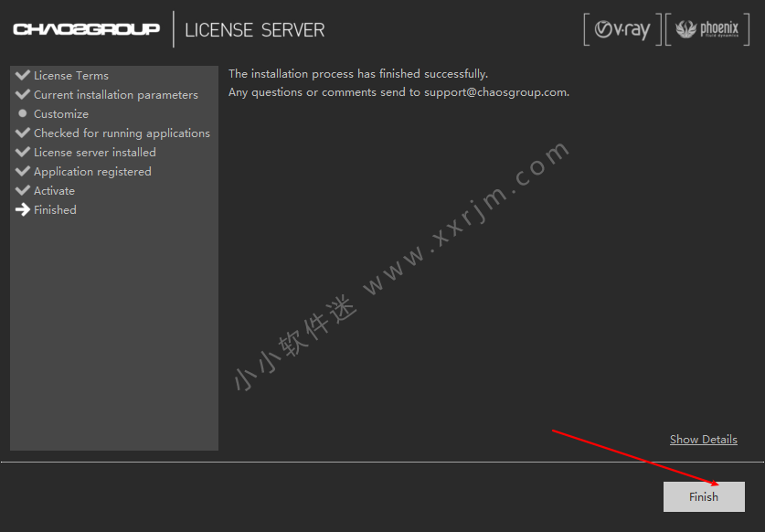This screenshot has width=765, height=532.
Task: Click the installation finished successfully message
Action: pos(358,74)
